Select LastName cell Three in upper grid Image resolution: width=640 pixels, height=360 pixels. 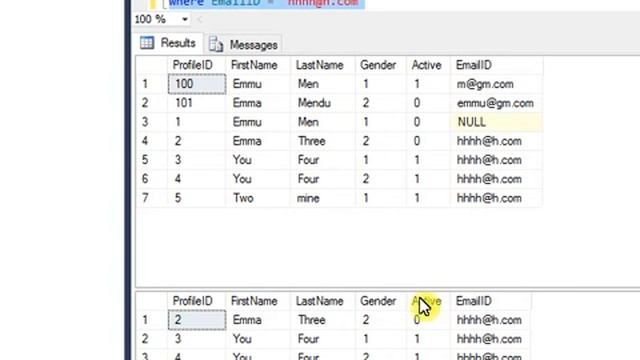(323, 141)
